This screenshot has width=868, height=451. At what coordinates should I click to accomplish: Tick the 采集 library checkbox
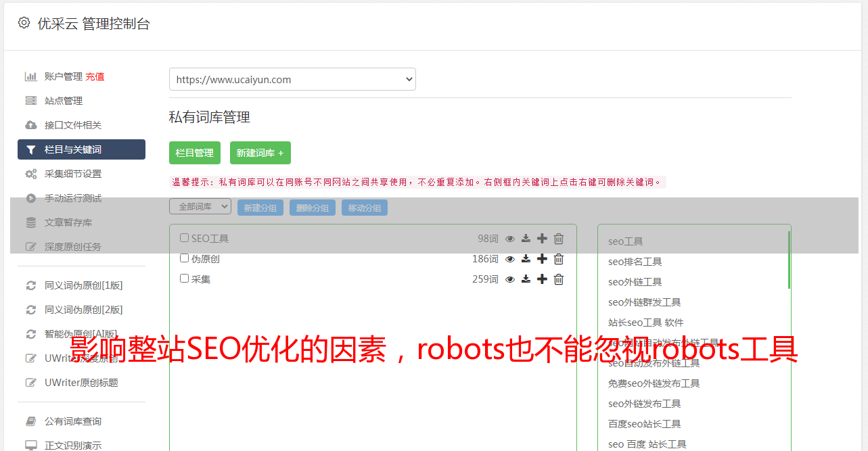[184, 279]
